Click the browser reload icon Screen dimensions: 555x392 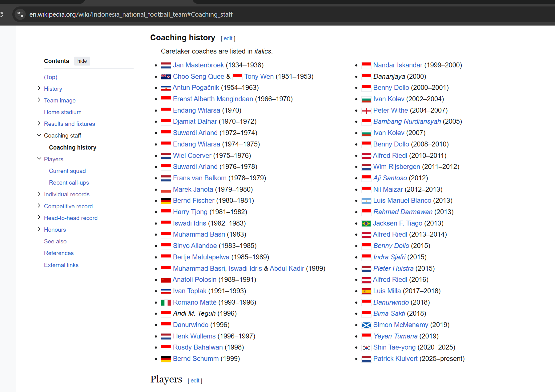tap(2, 14)
